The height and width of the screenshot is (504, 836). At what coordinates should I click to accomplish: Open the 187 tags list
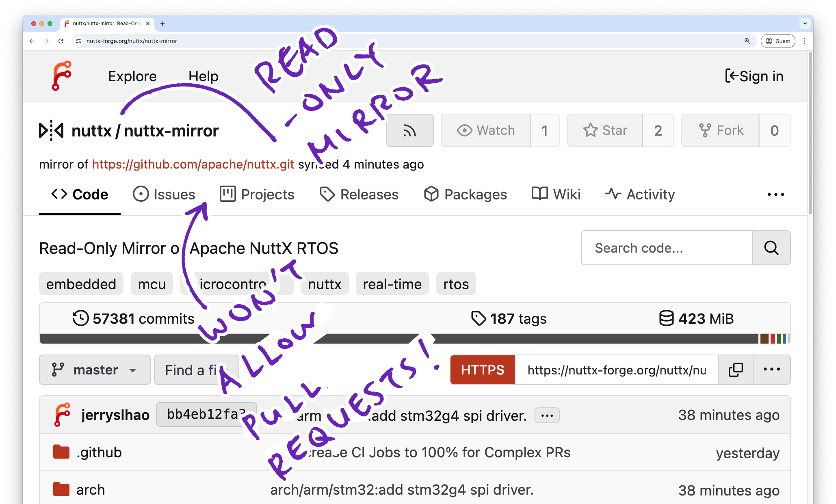point(509,318)
